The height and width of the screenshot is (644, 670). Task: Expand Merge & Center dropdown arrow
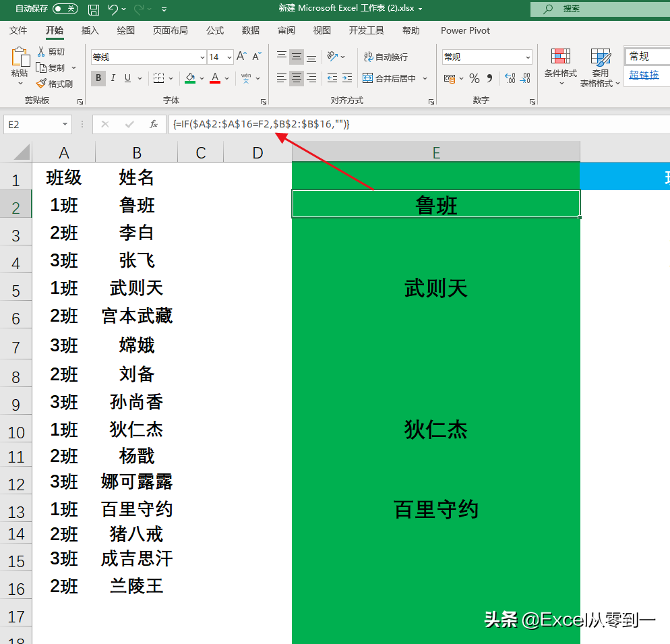(425, 79)
